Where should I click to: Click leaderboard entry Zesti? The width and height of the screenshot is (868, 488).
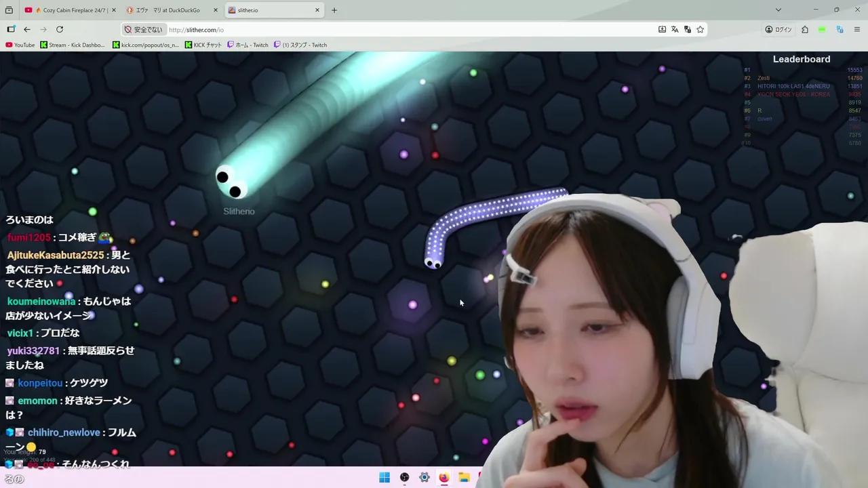tap(764, 78)
